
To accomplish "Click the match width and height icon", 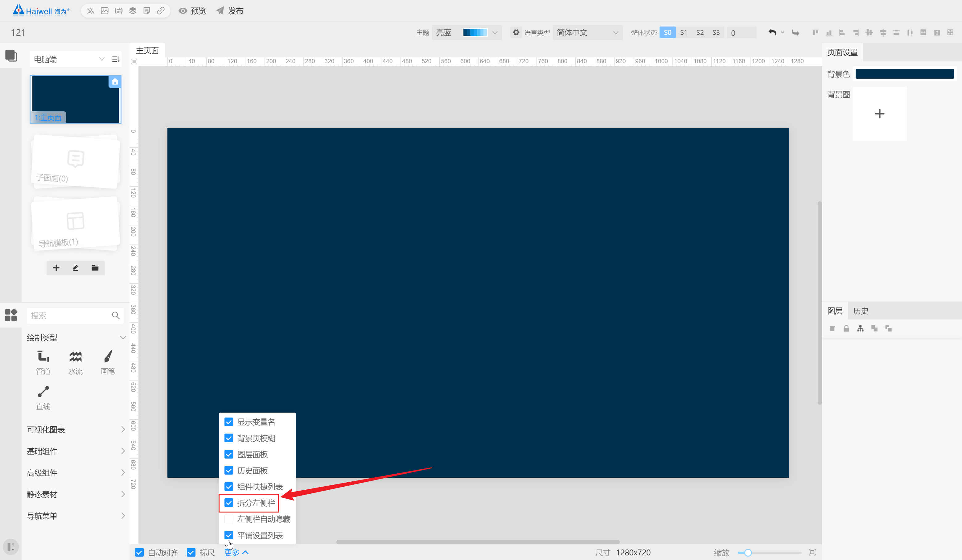I will [951, 32].
